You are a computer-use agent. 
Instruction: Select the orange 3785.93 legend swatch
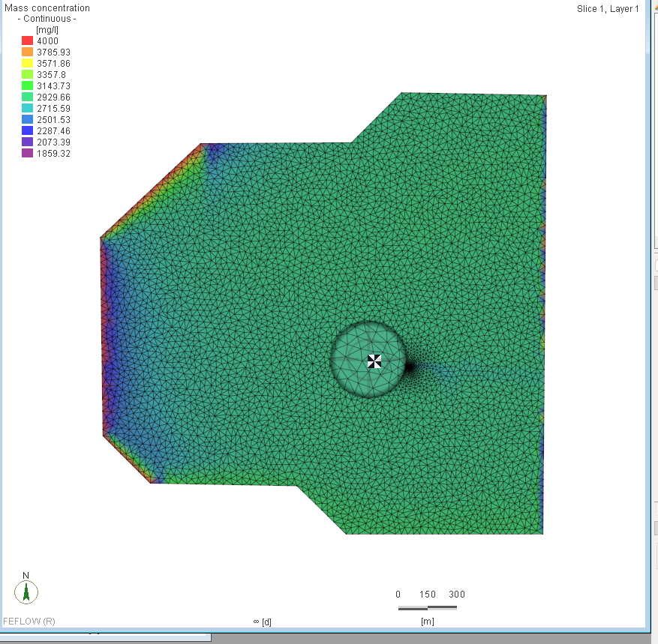(x=27, y=52)
